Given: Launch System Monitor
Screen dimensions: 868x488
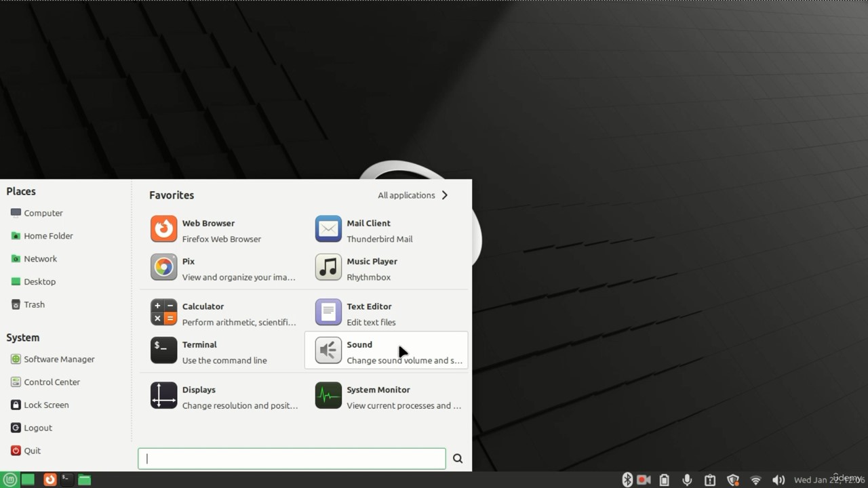Looking at the screenshot, I should point(387,397).
